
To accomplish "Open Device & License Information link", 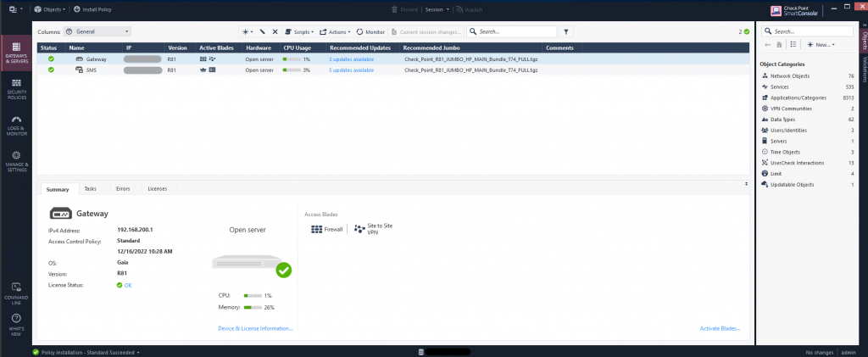I will [255, 327].
